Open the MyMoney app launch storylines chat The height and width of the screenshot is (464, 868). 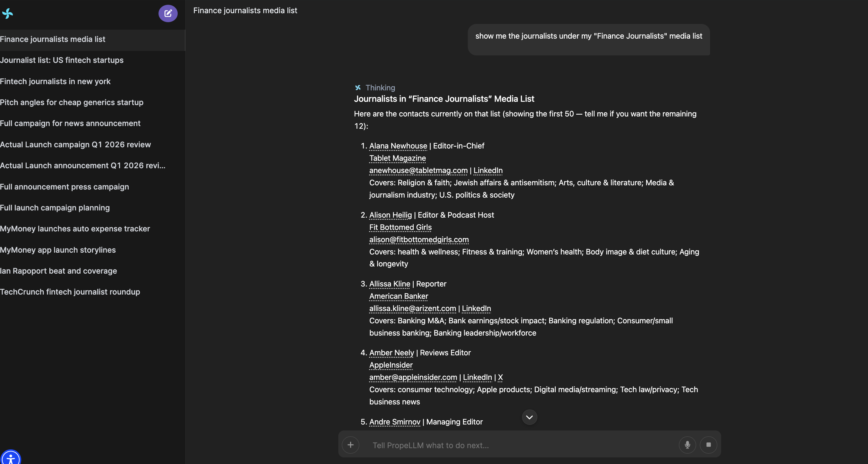(x=58, y=250)
